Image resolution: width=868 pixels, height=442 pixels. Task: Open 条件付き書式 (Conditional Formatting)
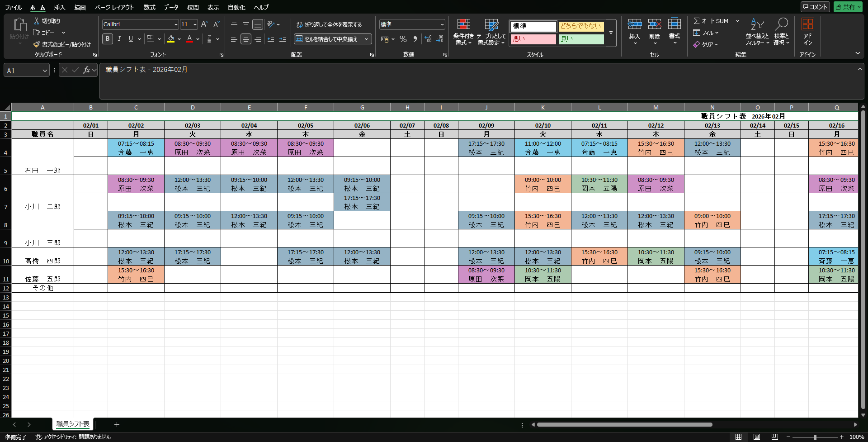463,32
